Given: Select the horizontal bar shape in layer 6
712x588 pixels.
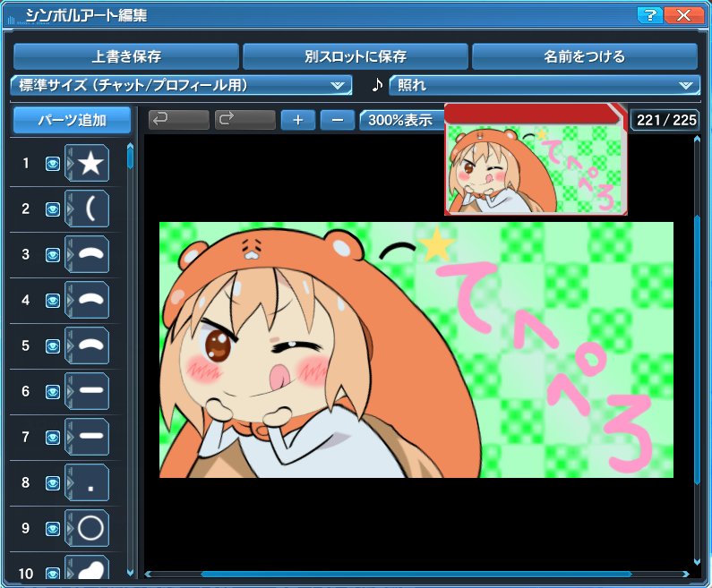Looking at the screenshot, I should [x=90, y=391].
